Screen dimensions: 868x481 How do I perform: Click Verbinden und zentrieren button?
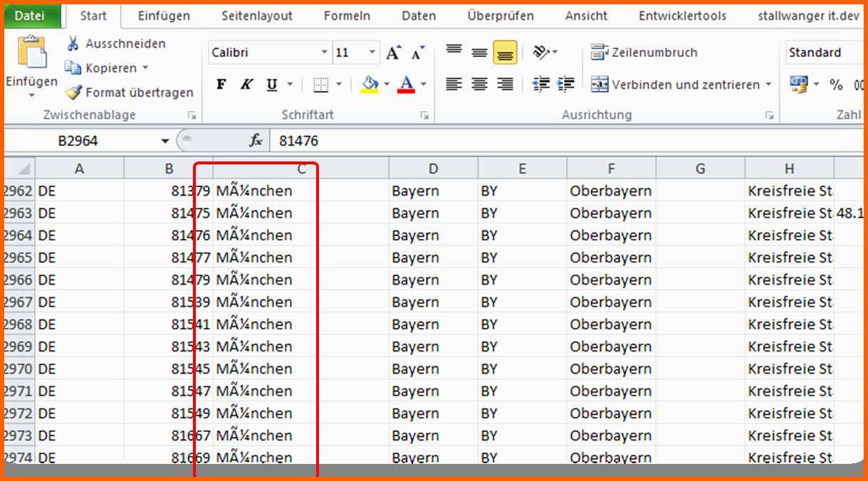(x=675, y=85)
